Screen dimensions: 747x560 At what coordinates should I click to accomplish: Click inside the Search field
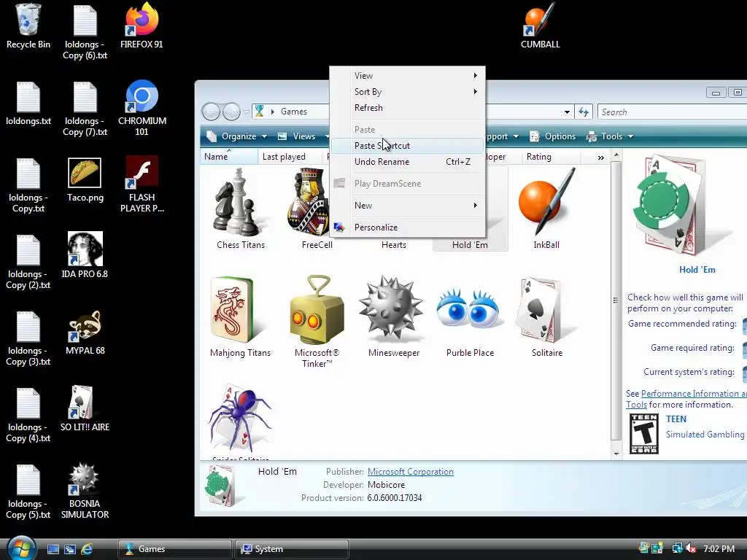[672, 112]
